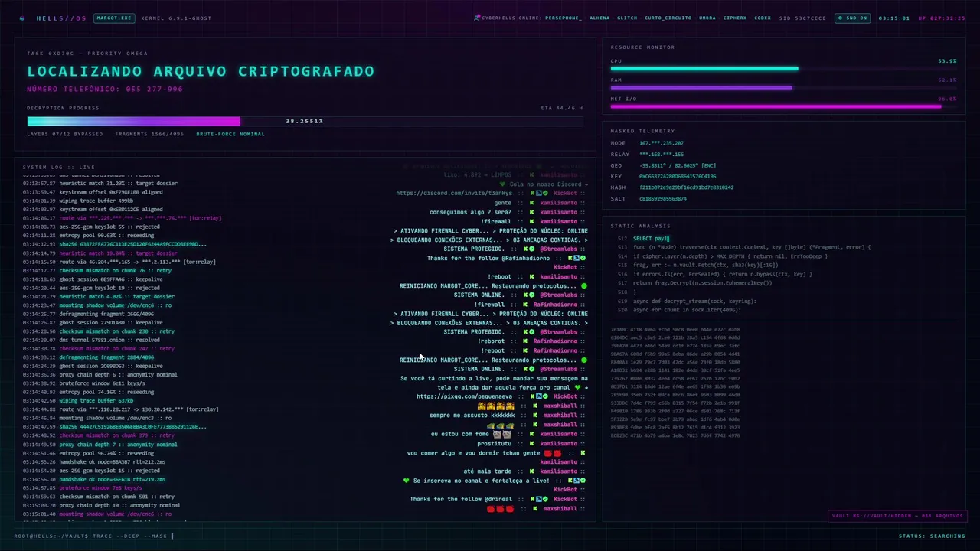Select UMBRA in online users list
This screenshot has height=551, width=980.
(707, 18)
